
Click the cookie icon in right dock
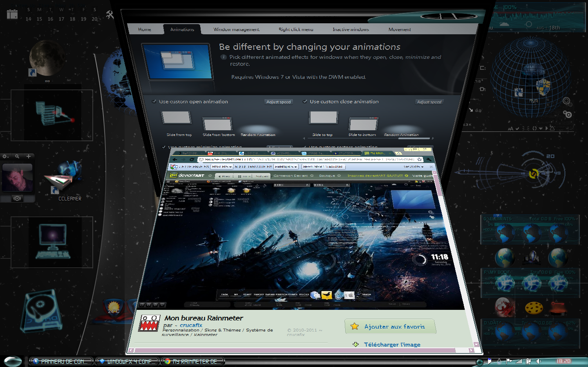pos(534,308)
